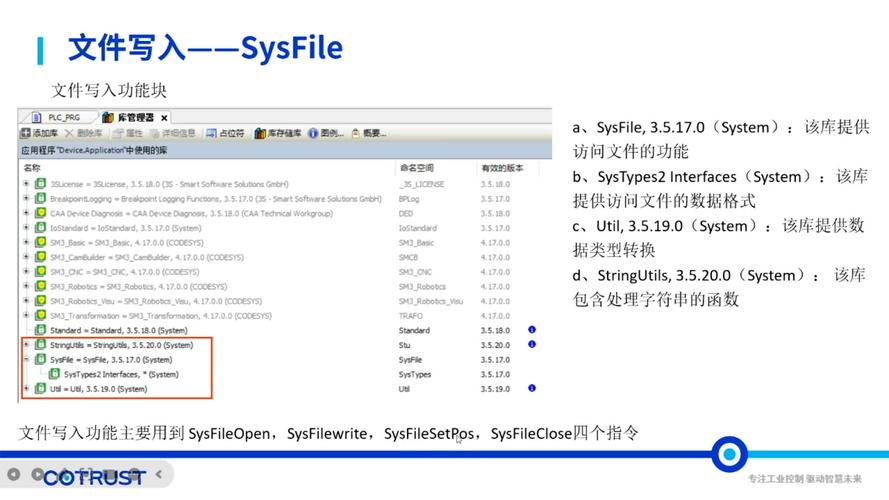Expand the SM3_CNC library node
The width and height of the screenshot is (889, 500).
click(26, 272)
